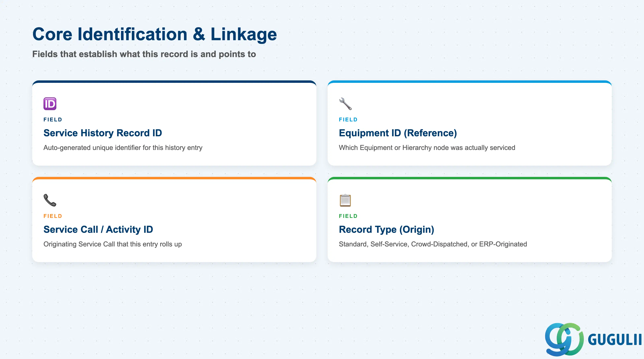The height and width of the screenshot is (359, 644).
Task: Click the Gugulii logo
Action: click(x=593, y=339)
